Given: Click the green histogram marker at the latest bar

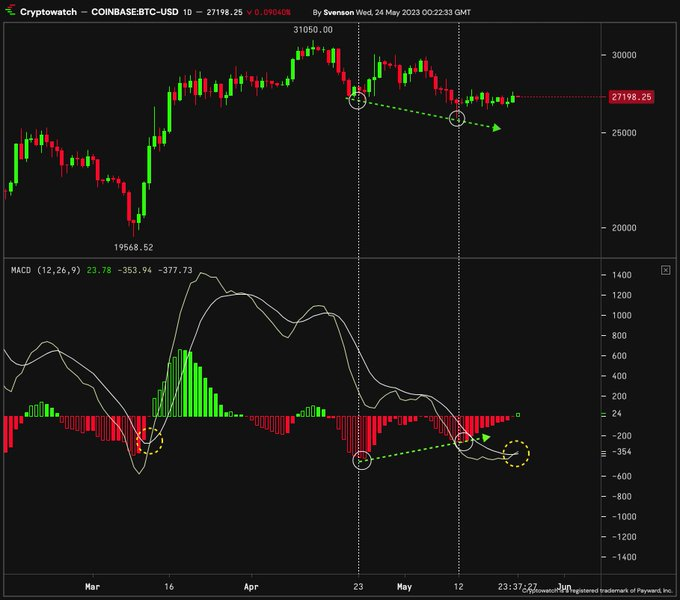Looking at the screenshot, I should pos(518,415).
